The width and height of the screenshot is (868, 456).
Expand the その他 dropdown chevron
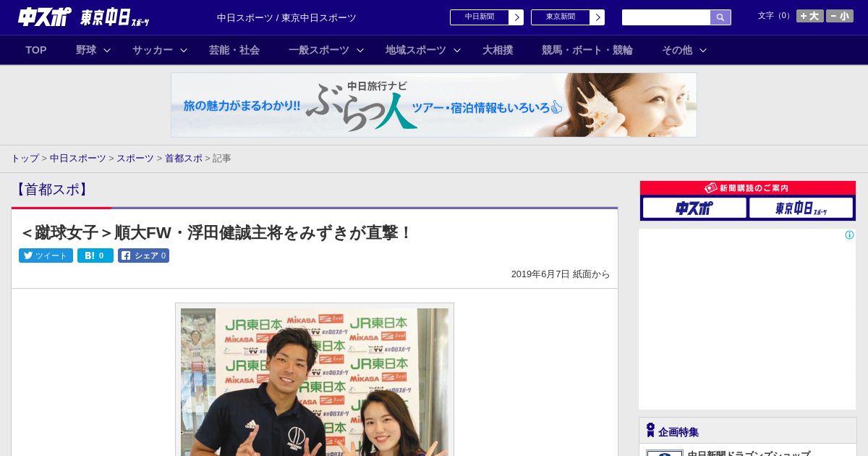pyautogui.click(x=703, y=50)
